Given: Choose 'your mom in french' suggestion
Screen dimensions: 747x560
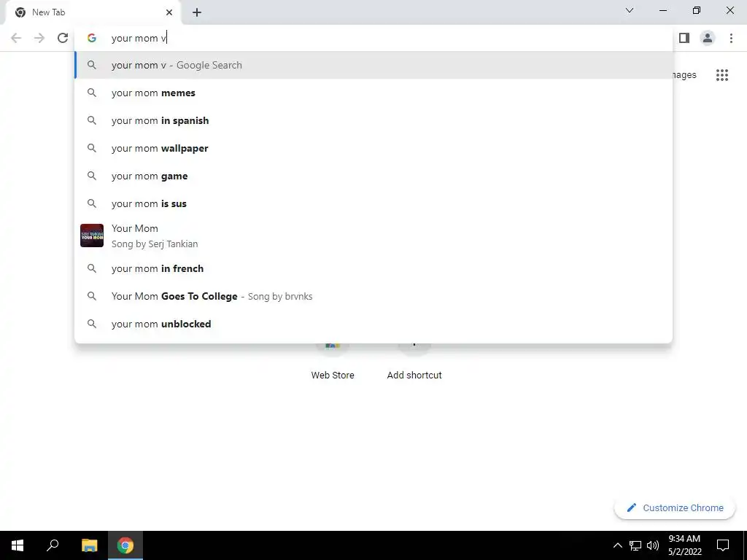Looking at the screenshot, I should (373, 268).
